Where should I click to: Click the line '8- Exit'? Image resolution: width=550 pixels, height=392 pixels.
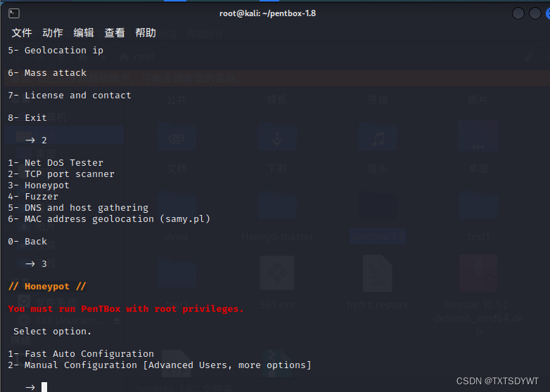(27, 118)
